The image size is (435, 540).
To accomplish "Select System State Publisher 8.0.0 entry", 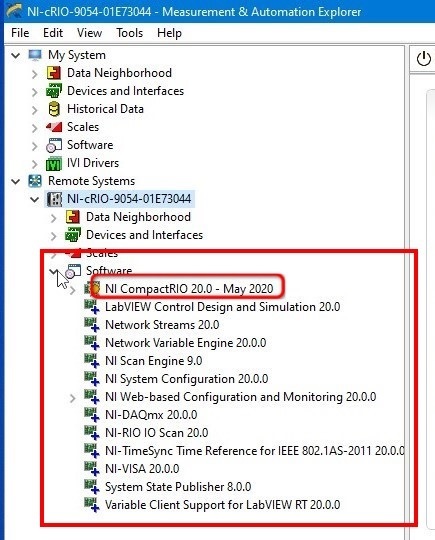I will click(178, 487).
